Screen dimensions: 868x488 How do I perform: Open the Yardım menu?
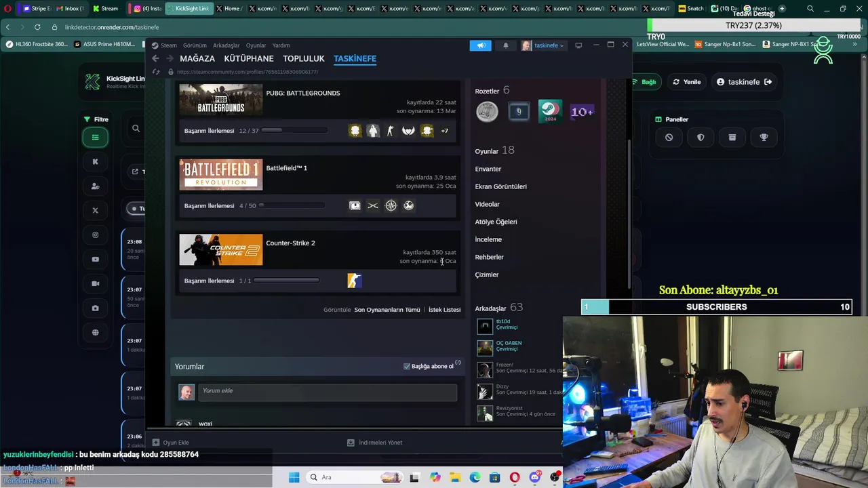pyautogui.click(x=281, y=45)
